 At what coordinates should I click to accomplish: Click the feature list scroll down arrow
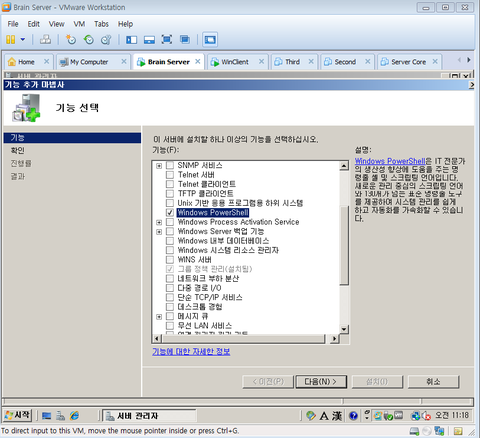click(344, 329)
